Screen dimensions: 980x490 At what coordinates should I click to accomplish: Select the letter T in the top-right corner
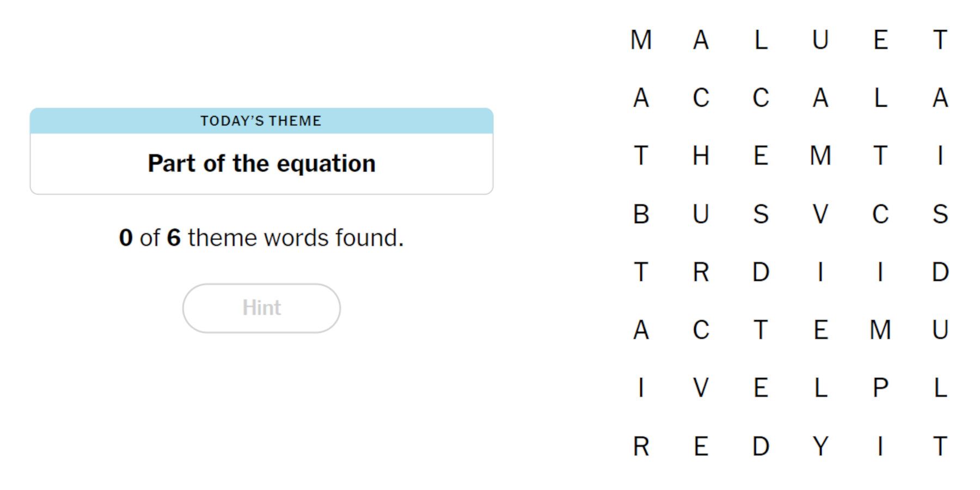coord(941,39)
